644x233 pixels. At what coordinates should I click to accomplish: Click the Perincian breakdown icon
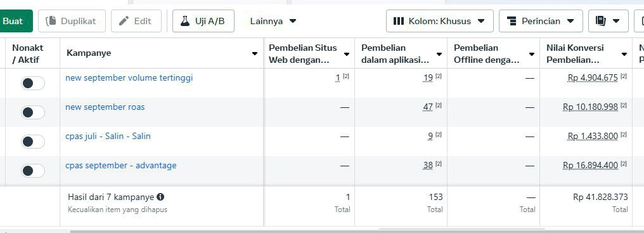point(512,21)
